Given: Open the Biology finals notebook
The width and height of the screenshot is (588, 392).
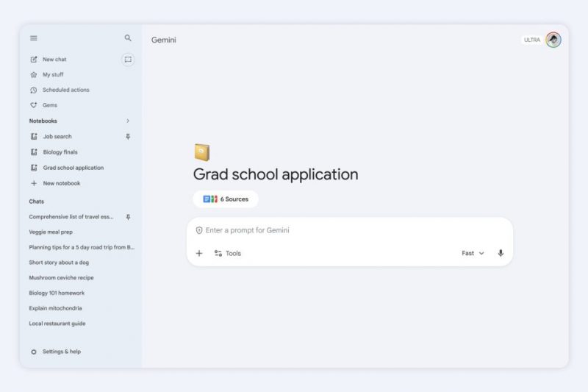Looking at the screenshot, I should click(x=60, y=152).
